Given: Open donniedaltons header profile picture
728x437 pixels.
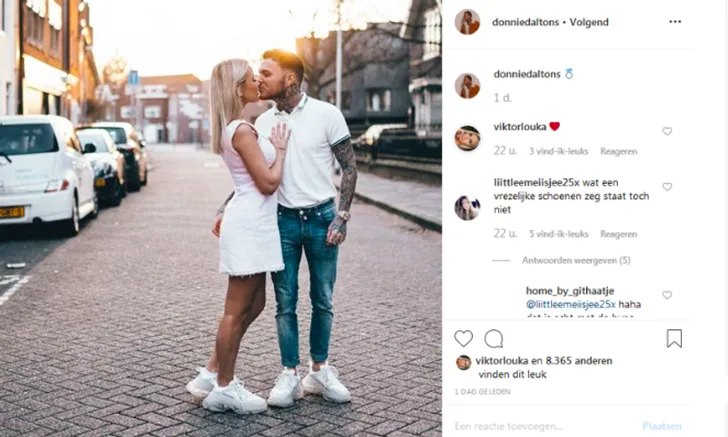Looking at the screenshot, I should 467,22.
